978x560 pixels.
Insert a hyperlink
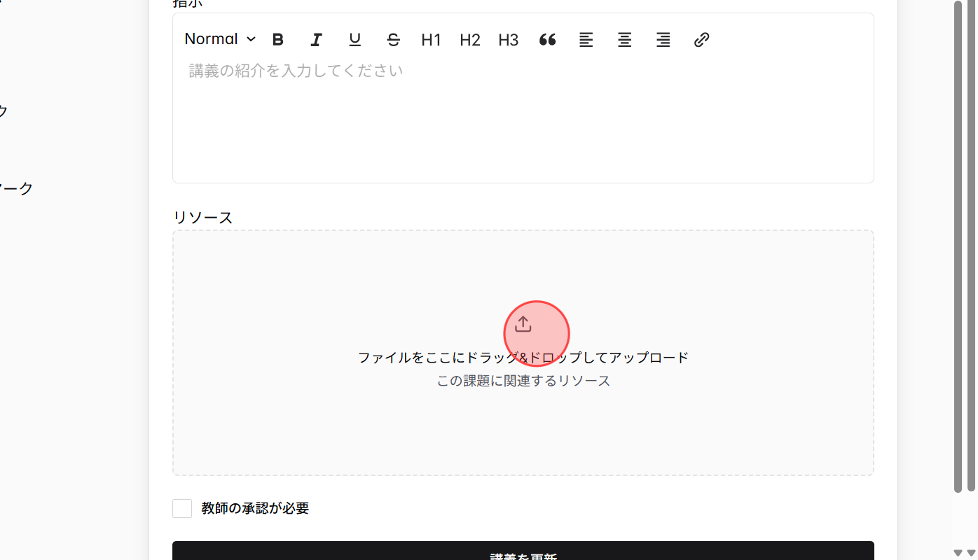point(701,39)
